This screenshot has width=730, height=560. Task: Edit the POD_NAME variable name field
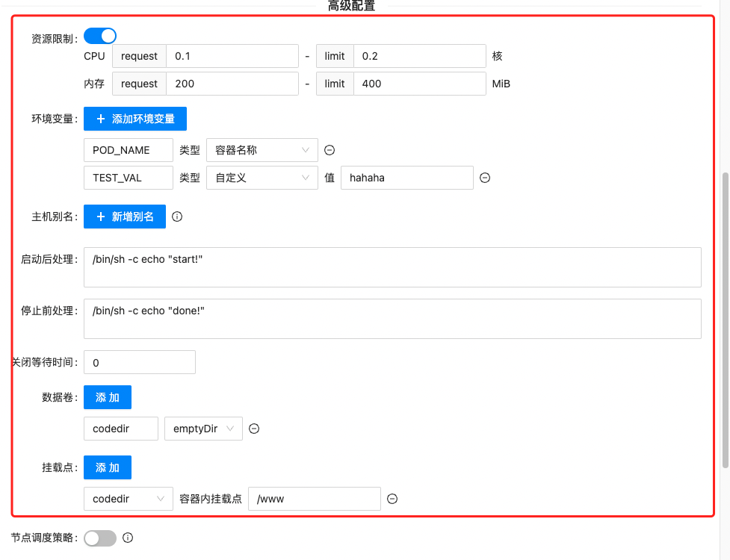click(129, 150)
